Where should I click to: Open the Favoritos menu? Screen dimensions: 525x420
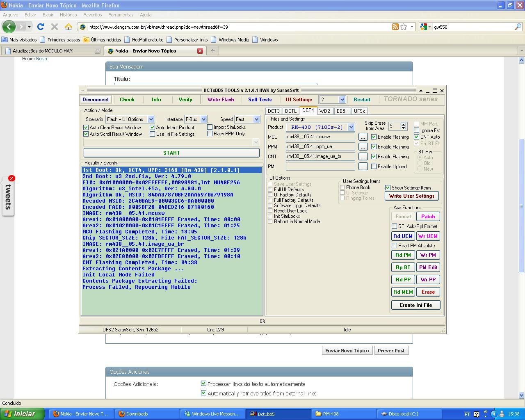[93, 15]
